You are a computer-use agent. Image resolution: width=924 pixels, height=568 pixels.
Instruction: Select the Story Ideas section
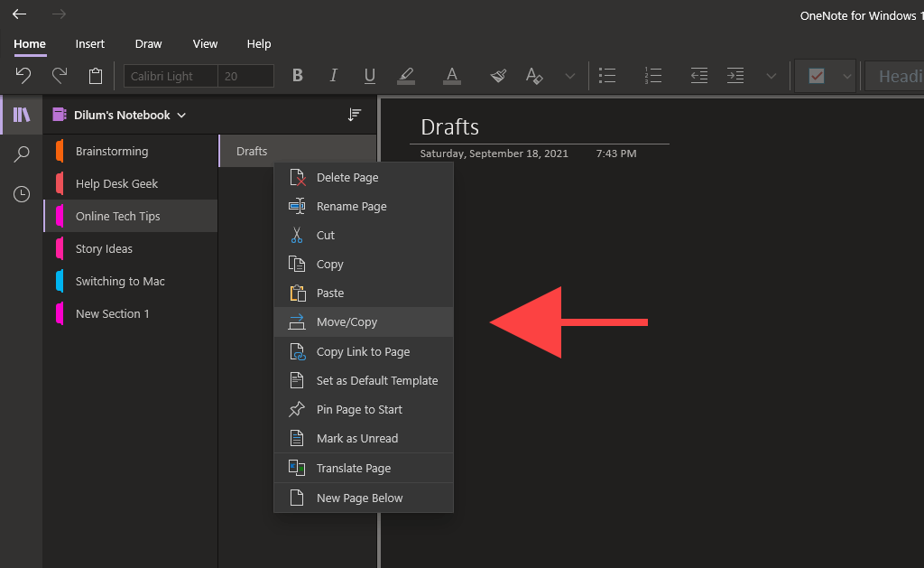[x=130, y=248]
